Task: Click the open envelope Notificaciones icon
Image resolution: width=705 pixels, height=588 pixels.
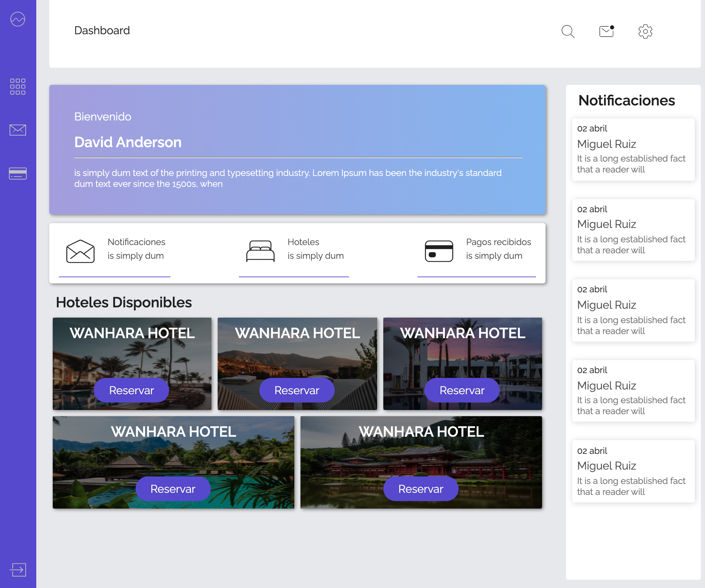Action: click(x=80, y=251)
